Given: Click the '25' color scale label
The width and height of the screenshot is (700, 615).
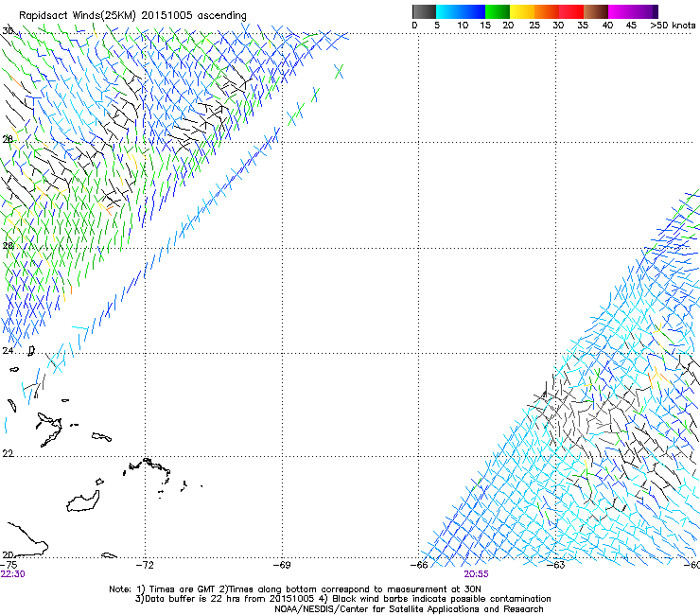Looking at the screenshot, I should (x=534, y=26).
